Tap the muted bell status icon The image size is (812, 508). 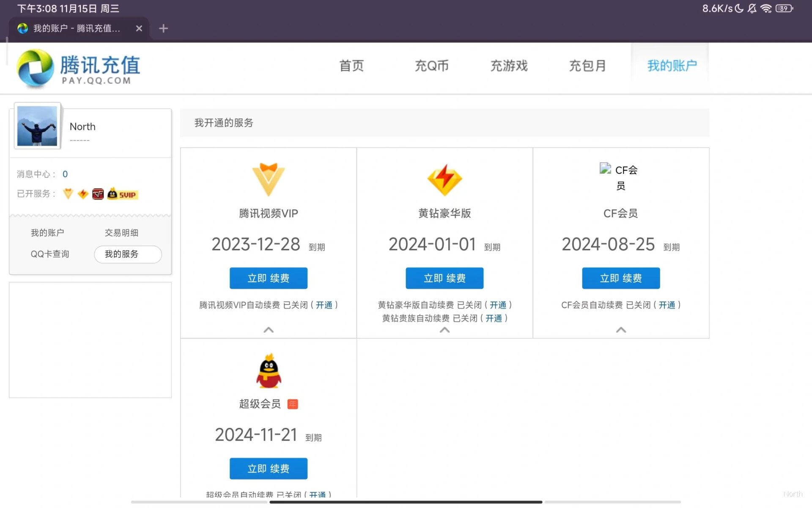click(752, 8)
